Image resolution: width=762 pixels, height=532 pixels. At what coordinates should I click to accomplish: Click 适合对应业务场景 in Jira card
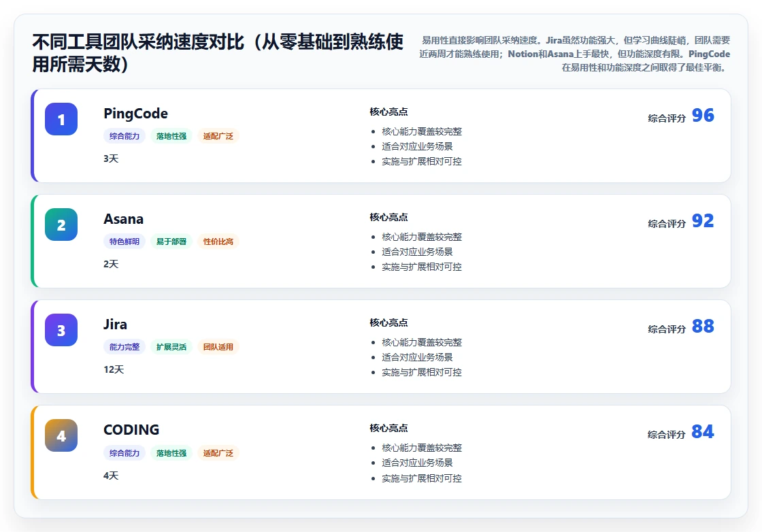click(417, 357)
